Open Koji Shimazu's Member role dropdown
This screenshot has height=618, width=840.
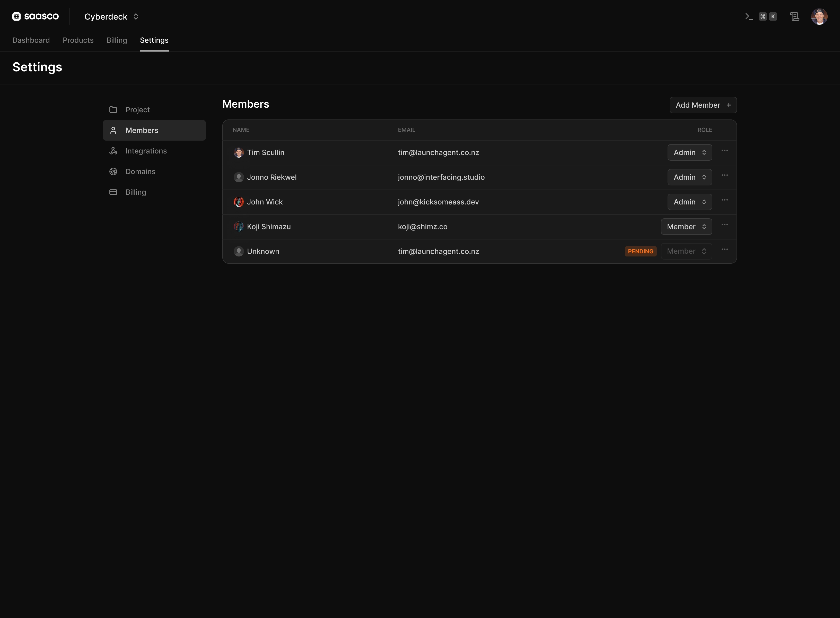686,226
